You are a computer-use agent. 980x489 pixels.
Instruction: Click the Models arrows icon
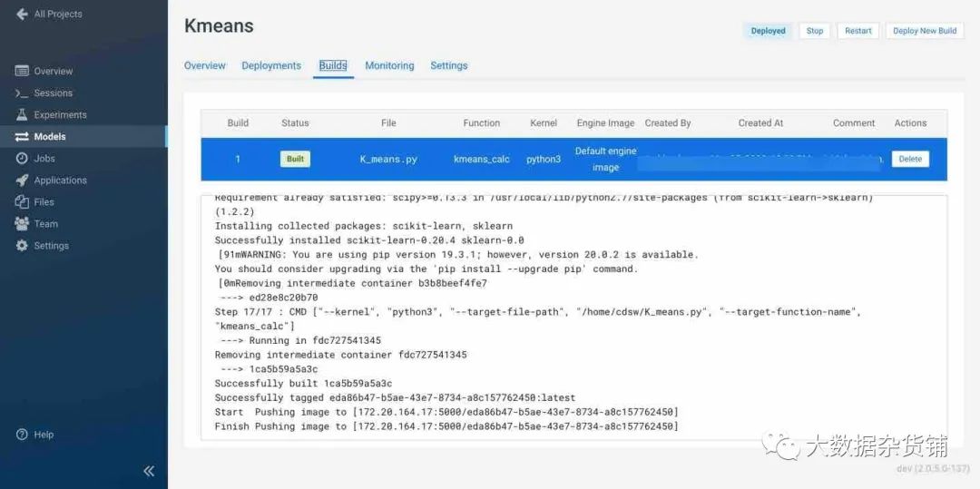(22, 137)
